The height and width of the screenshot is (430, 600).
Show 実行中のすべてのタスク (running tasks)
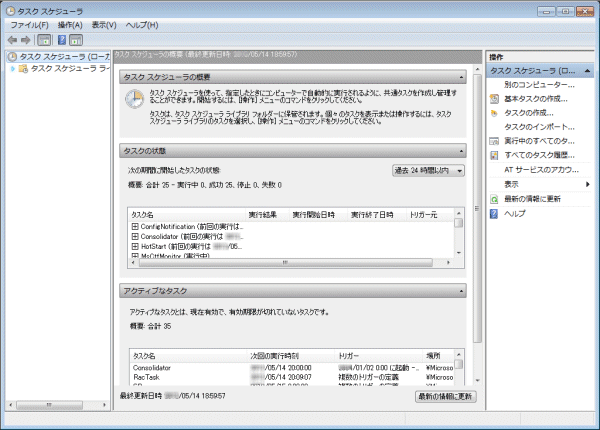coord(538,142)
